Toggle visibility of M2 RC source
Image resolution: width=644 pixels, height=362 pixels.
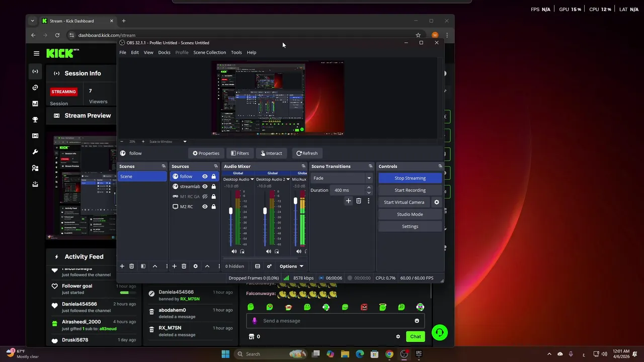(x=205, y=207)
